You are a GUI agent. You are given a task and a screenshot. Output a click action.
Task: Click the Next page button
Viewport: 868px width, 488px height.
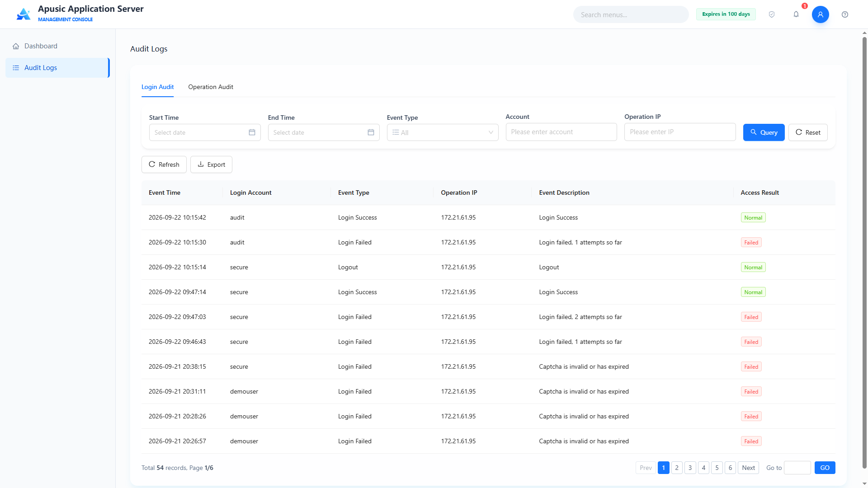tap(748, 468)
